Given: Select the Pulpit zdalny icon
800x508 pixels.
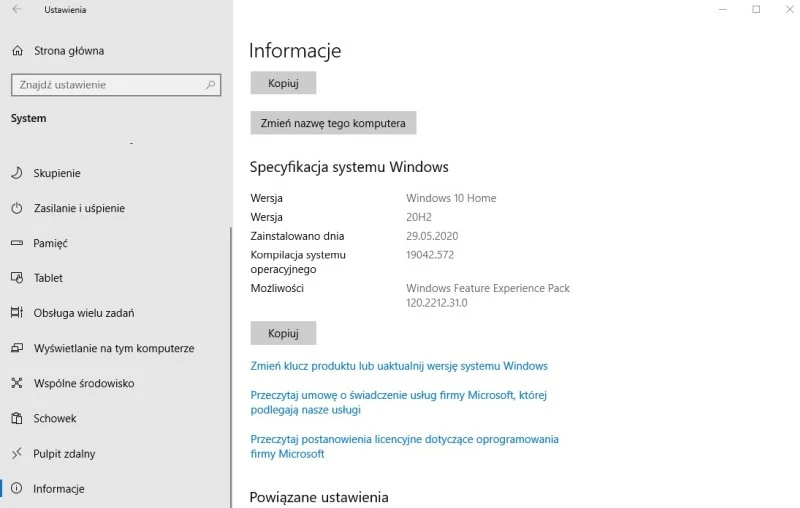Looking at the screenshot, I should tap(17, 453).
